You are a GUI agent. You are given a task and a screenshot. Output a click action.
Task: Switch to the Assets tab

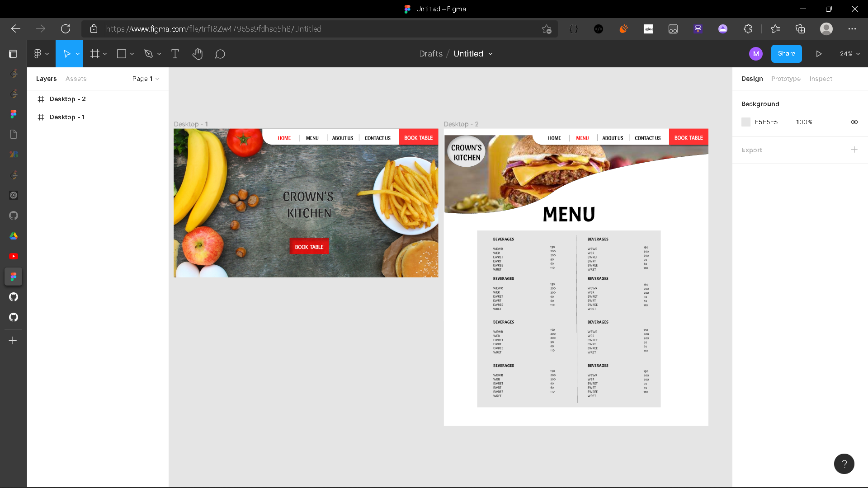coord(75,79)
